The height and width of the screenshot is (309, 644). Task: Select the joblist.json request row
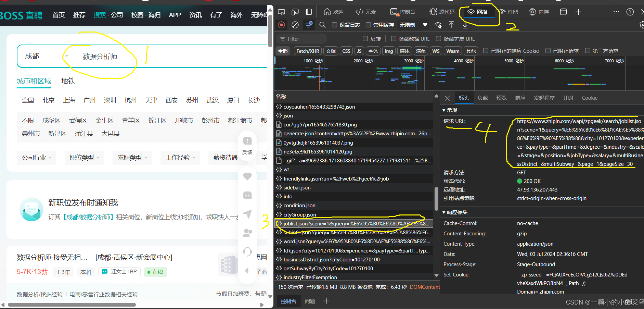[x=354, y=224]
